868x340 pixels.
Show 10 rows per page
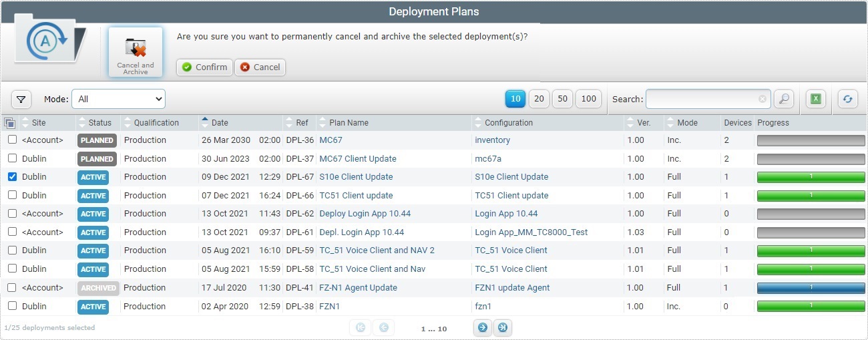[x=515, y=99]
